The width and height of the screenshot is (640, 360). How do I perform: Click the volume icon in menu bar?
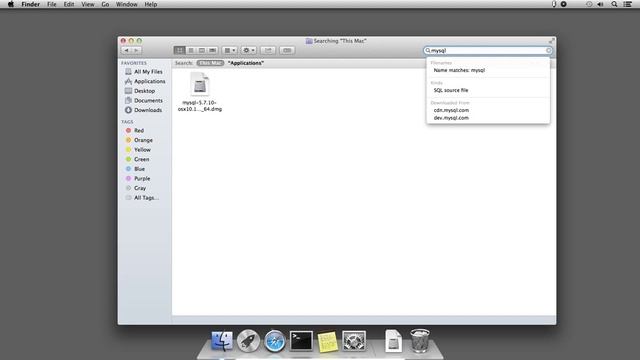[x=600, y=4]
